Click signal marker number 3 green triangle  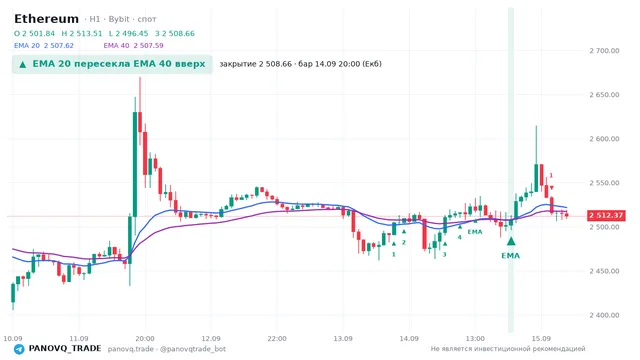(445, 244)
